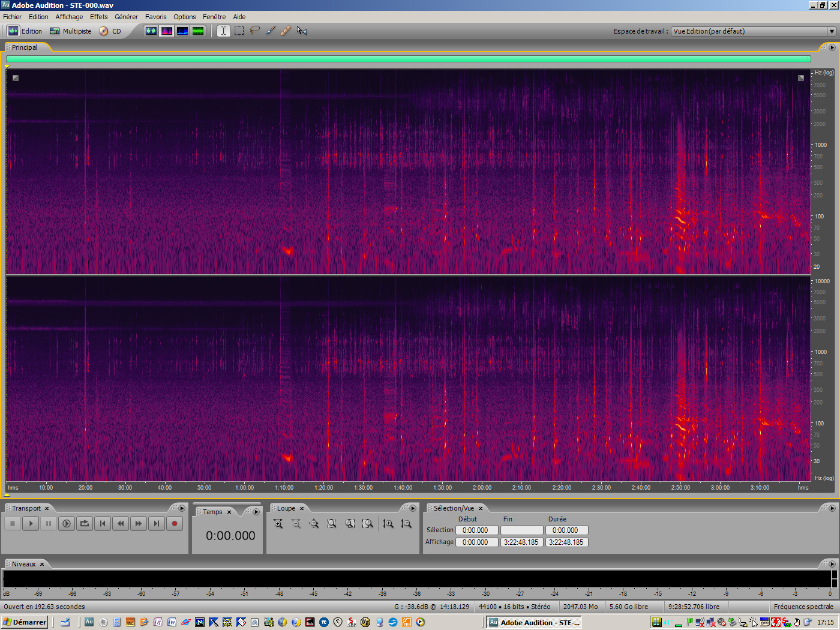This screenshot has width=840, height=630.
Task: Select the Effects Paintbrush tool
Action: [x=270, y=31]
